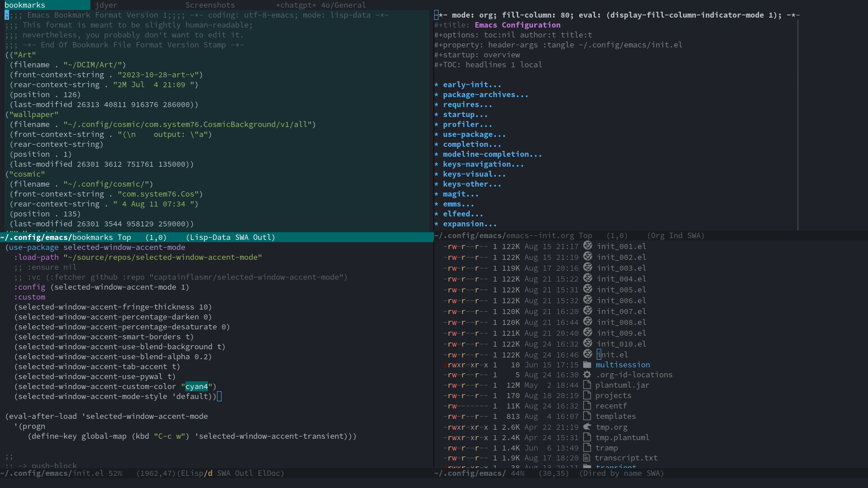Viewport: 868px width, 488px height.
Task: Expand the early-init org heading
Action: (x=472, y=84)
